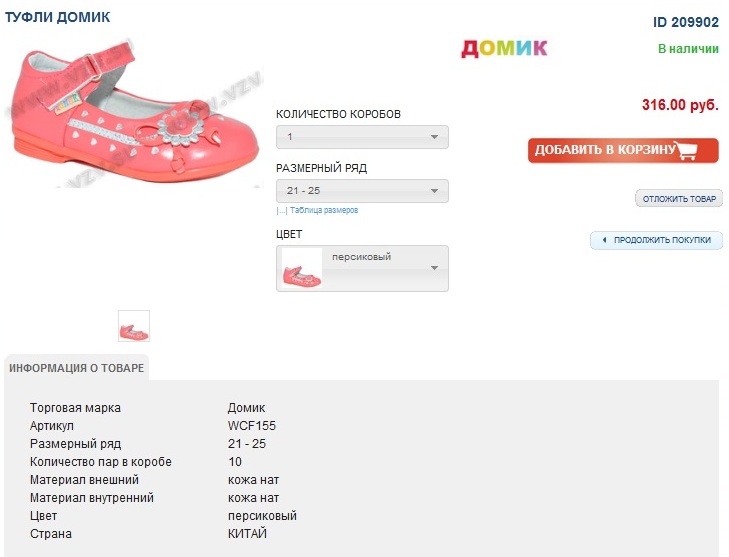This screenshot has height=557, width=729.
Task: Click the 316.00 руб. price
Action: pyautogui.click(x=680, y=105)
